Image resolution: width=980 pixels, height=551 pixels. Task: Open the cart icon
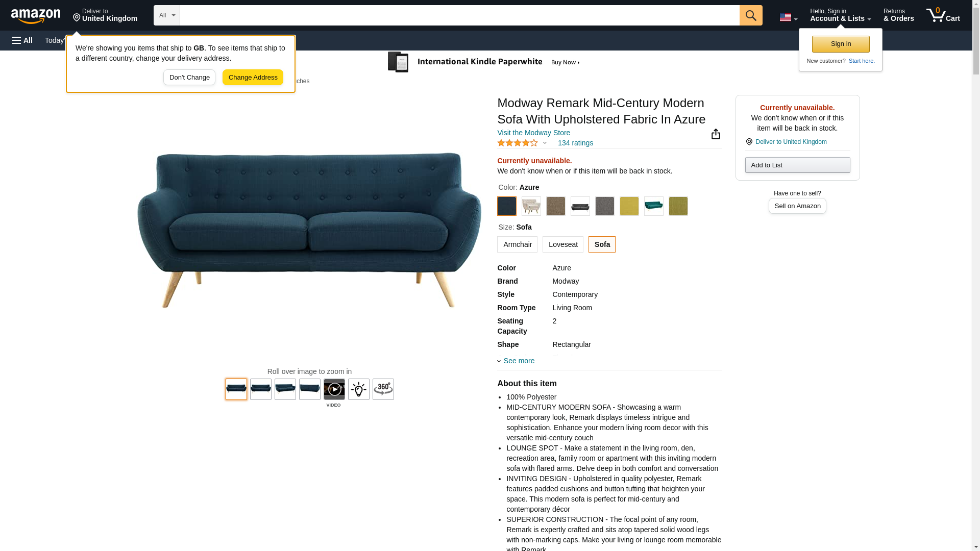pyautogui.click(x=943, y=15)
